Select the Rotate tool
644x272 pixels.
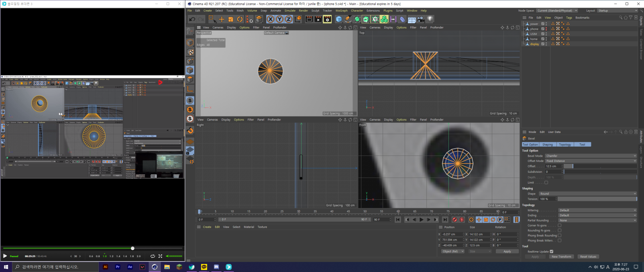tap(240, 19)
